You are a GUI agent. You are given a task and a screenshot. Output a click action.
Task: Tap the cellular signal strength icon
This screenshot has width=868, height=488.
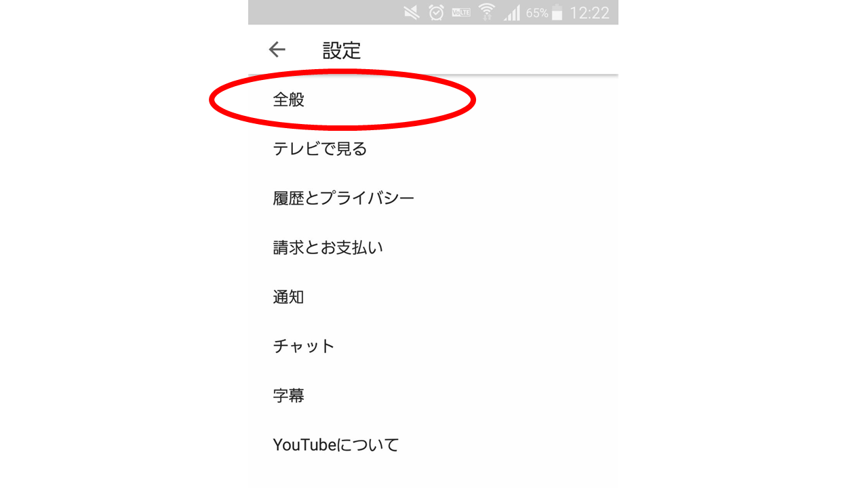click(x=512, y=12)
